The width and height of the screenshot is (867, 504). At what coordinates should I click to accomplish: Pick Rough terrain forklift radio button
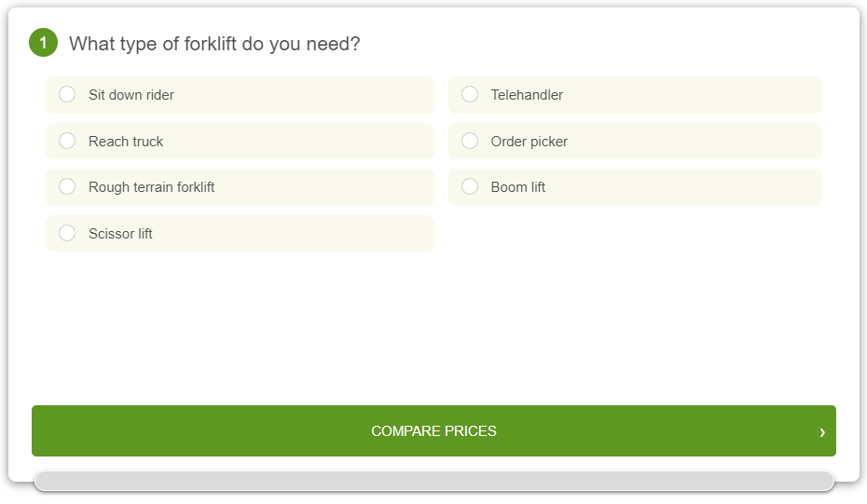67,186
